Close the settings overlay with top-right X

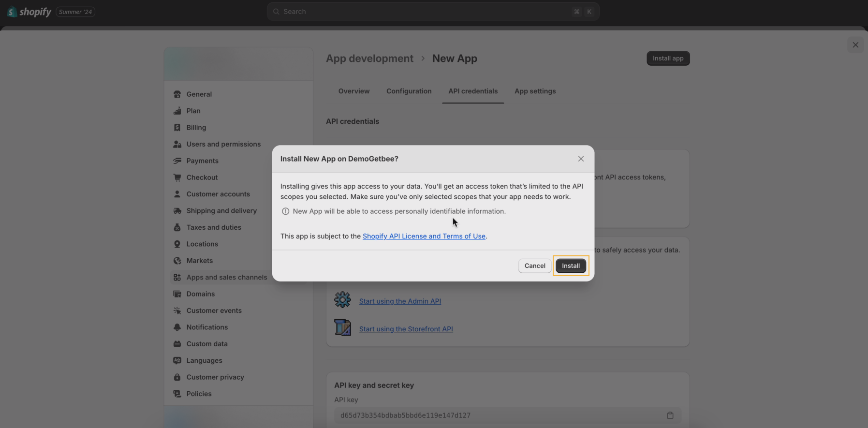coord(855,45)
